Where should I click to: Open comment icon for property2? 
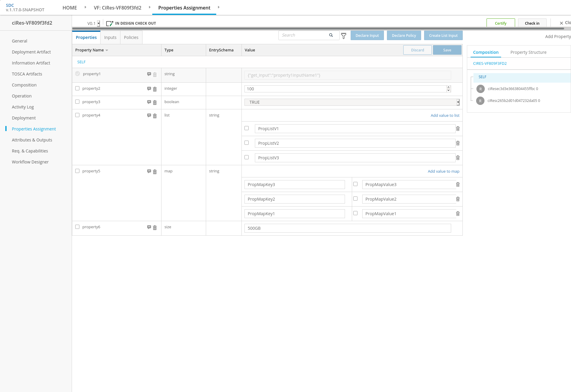tap(149, 89)
